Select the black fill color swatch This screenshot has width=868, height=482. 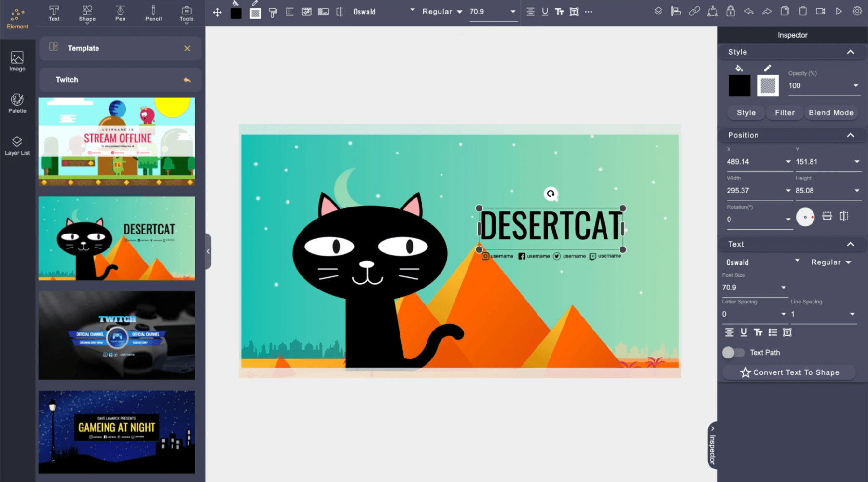[x=739, y=85]
